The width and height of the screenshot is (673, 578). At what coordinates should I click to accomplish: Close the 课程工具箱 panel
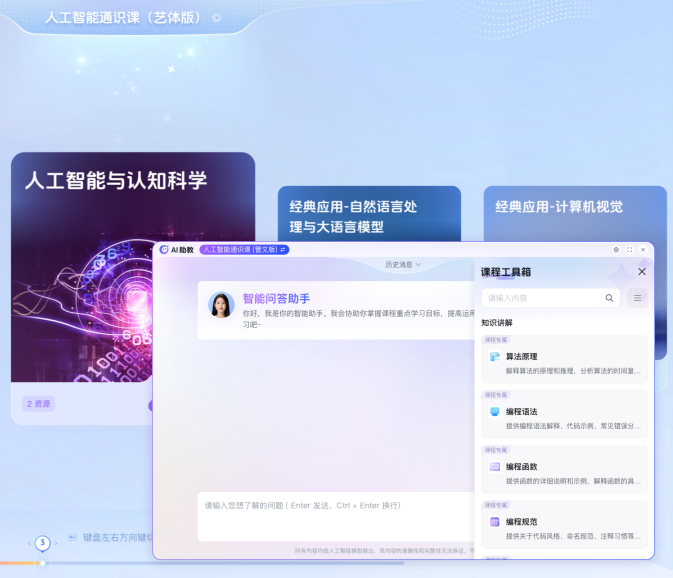[642, 272]
